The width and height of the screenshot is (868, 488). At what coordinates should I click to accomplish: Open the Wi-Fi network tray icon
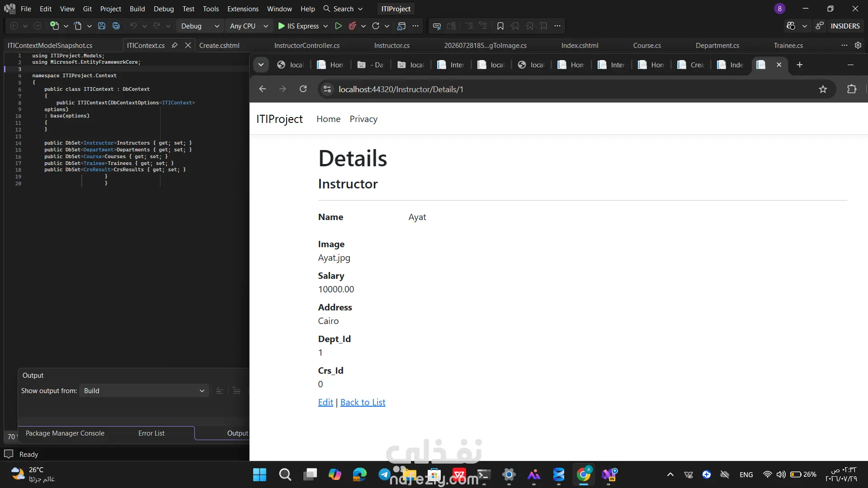(767, 474)
